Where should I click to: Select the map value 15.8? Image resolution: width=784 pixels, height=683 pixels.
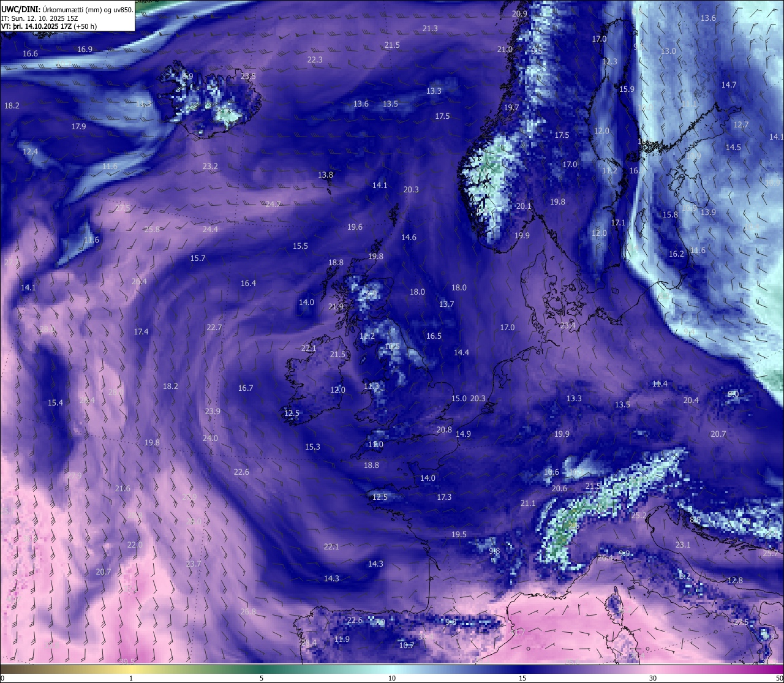click(x=670, y=215)
